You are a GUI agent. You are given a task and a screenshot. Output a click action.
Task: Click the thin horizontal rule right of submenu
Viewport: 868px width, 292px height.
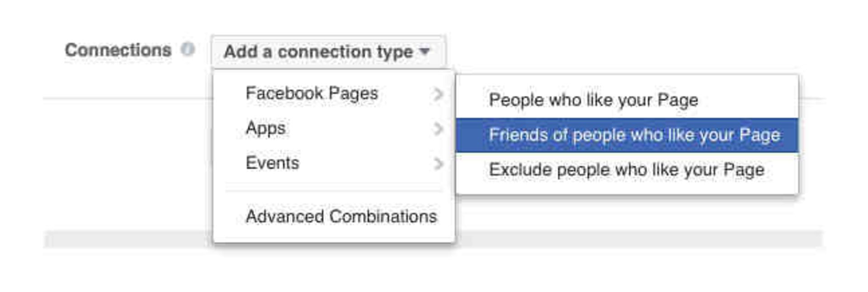pyautogui.click(x=811, y=98)
